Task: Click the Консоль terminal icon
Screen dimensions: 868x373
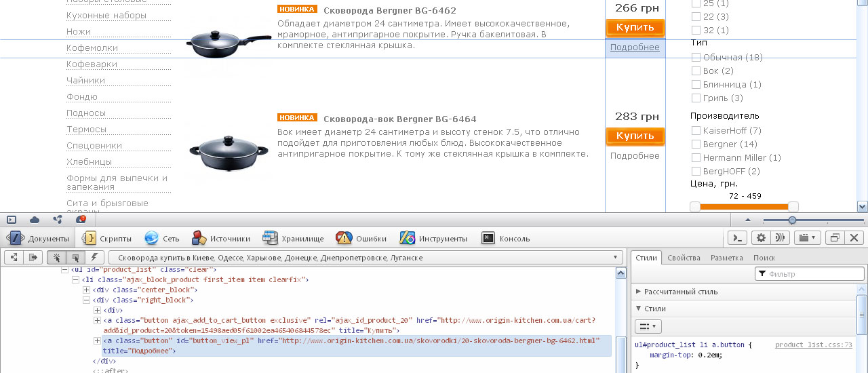Action: click(488, 238)
